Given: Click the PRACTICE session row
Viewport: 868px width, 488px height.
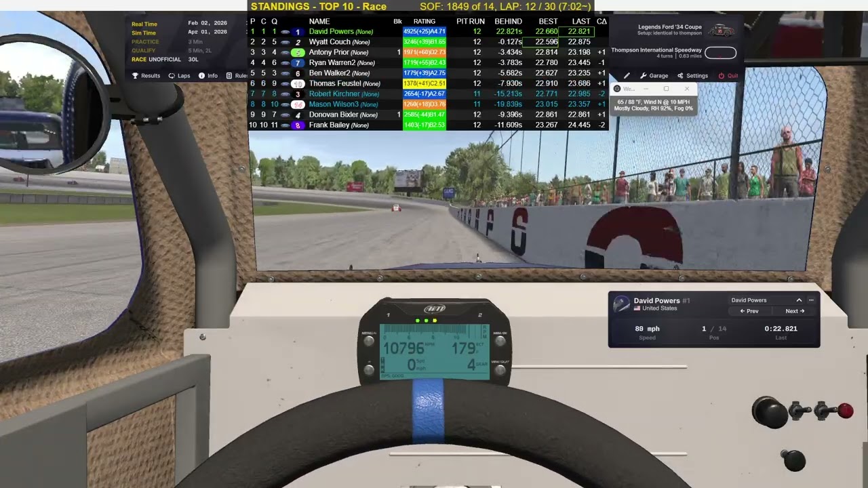Looking at the screenshot, I should [x=165, y=42].
